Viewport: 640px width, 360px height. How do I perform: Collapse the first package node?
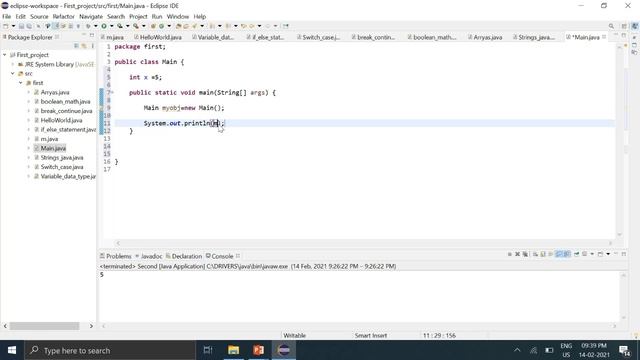coord(20,83)
